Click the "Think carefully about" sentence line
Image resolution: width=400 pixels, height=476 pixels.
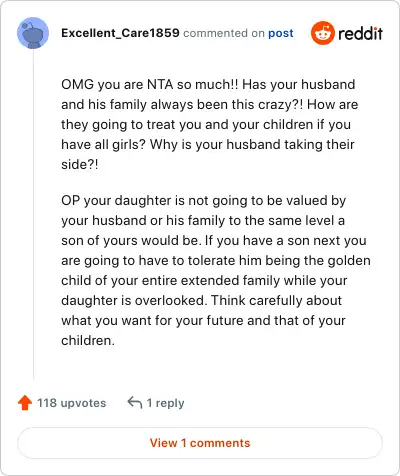tap(276, 300)
